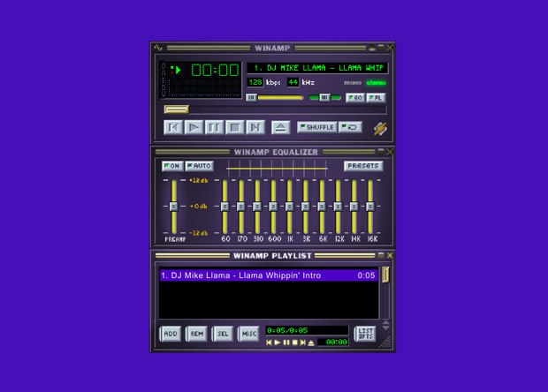This screenshot has width=548, height=392.
Task: Click the playlist mini Pause icon
Action: click(286, 343)
